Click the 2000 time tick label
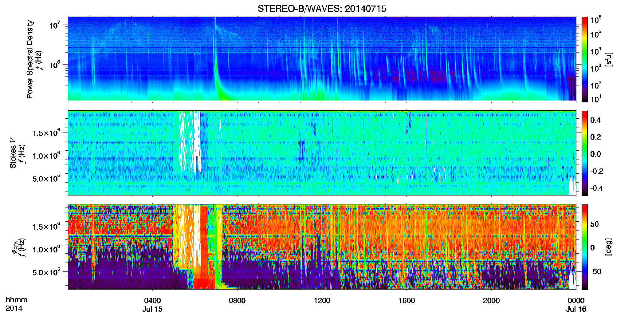 pos(491,301)
